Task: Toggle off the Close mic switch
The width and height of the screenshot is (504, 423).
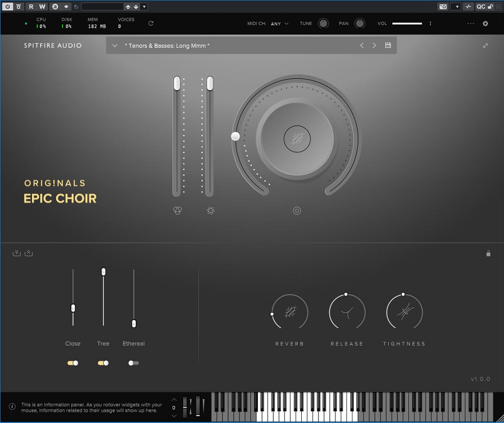Action: (x=73, y=363)
